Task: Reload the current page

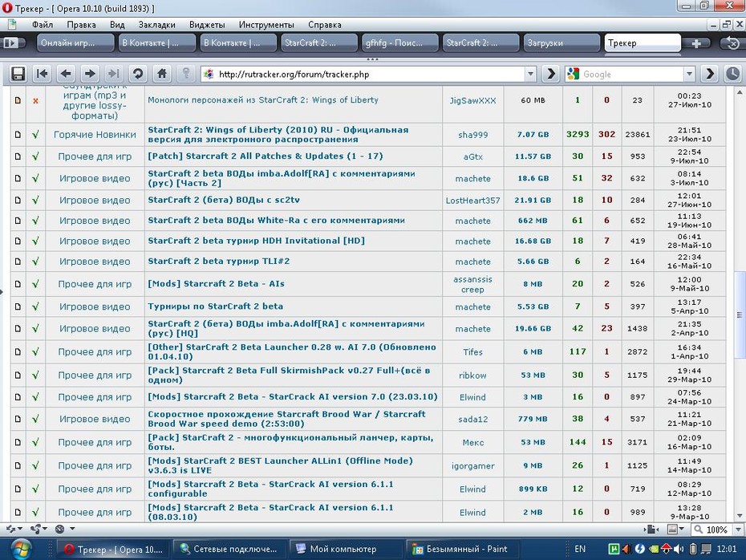Action: point(138,74)
